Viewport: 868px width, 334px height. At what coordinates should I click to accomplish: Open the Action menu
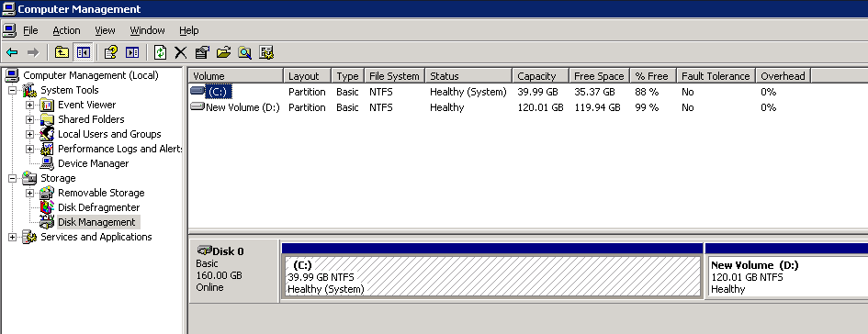[x=66, y=30]
